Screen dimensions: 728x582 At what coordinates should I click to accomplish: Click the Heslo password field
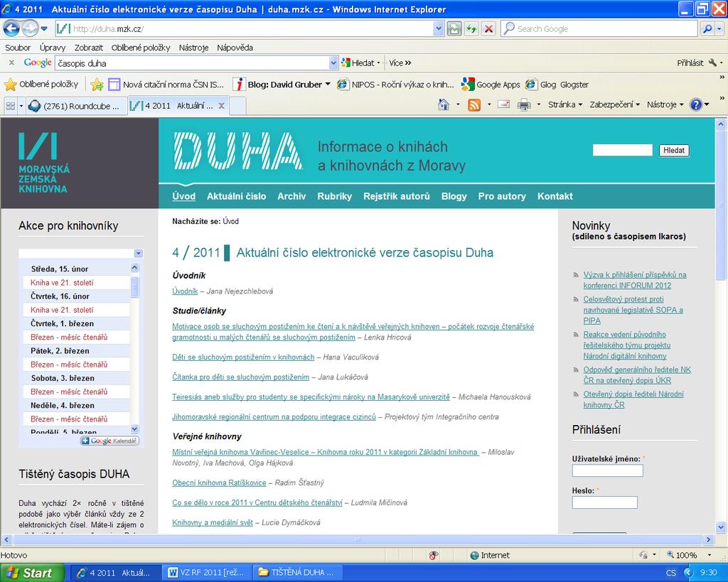pos(604,502)
